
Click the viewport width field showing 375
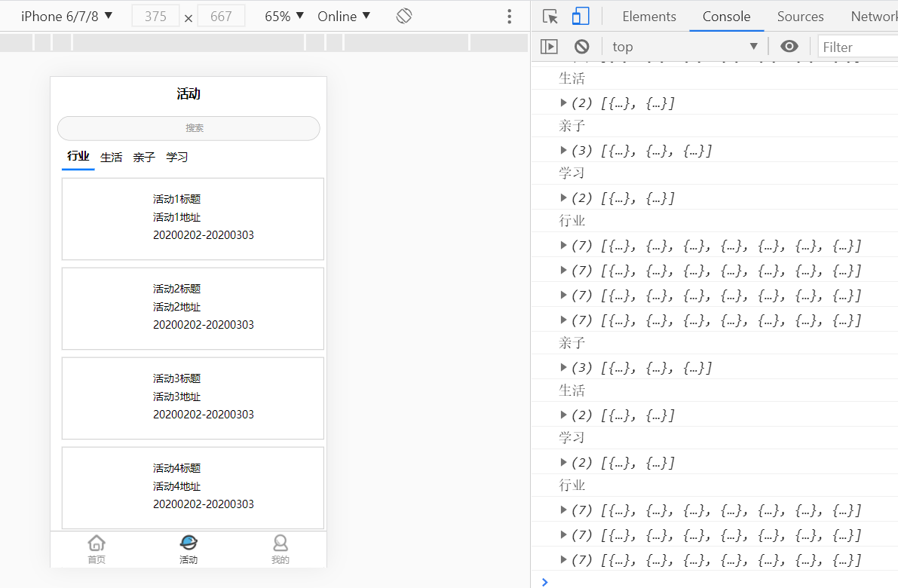tap(155, 16)
